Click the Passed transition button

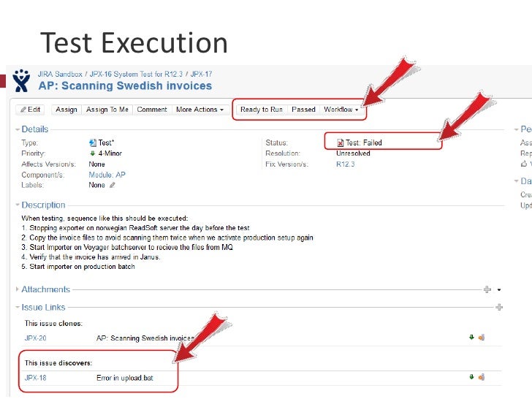(x=303, y=110)
